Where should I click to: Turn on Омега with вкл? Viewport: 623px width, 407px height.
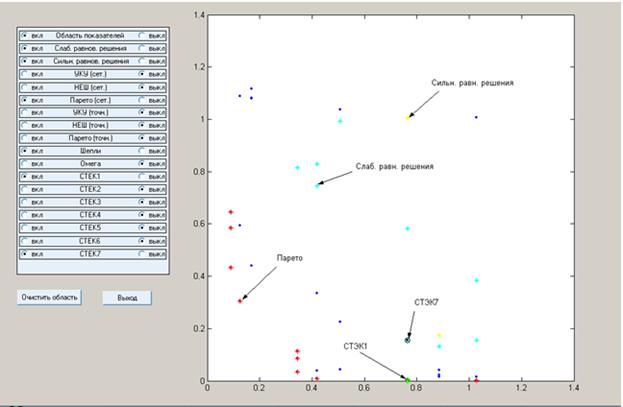click(x=25, y=163)
